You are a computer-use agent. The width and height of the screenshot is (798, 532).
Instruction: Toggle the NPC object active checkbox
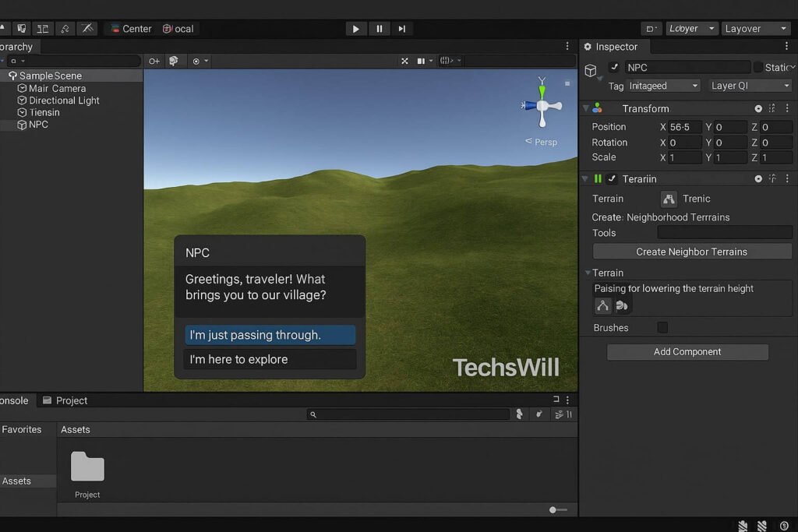614,68
